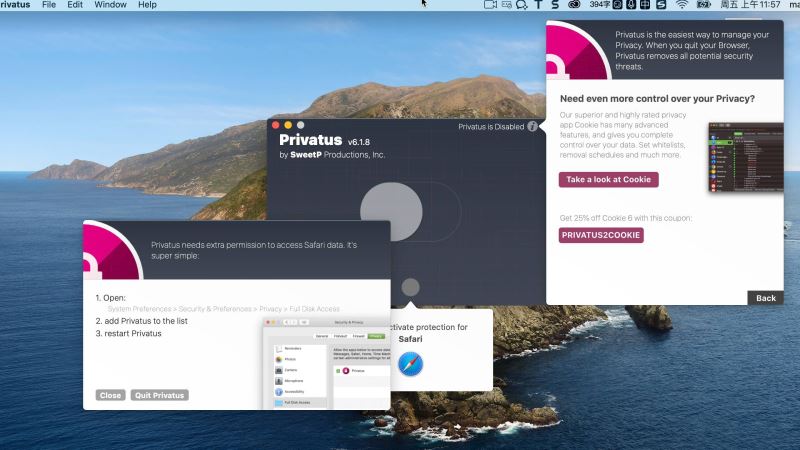This screenshot has height=450, width=800.
Task: Click the Quit Privatus button
Action: (x=159, y=395)
